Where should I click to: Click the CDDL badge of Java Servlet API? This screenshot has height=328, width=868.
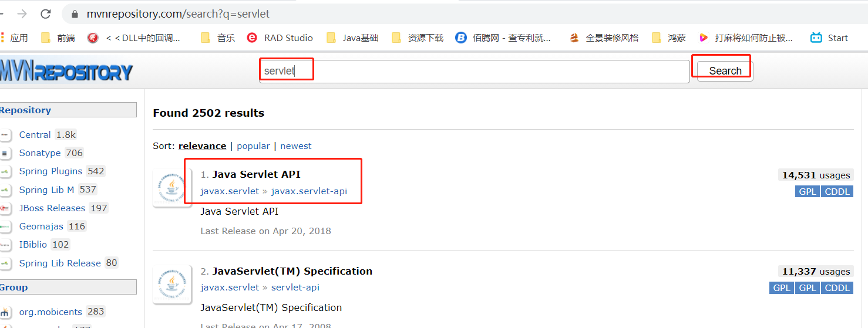(x=837, y=191)
